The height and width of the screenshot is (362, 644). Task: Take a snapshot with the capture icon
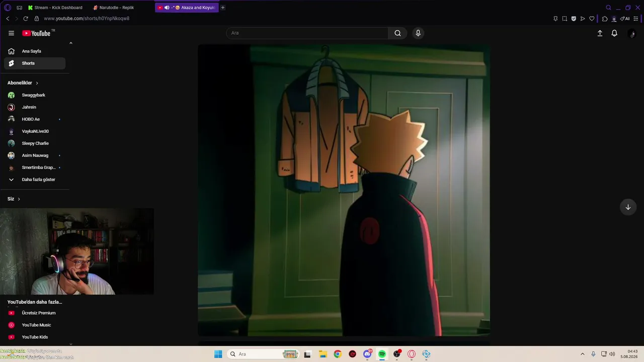pyautogui.click(x=565, y=19)
